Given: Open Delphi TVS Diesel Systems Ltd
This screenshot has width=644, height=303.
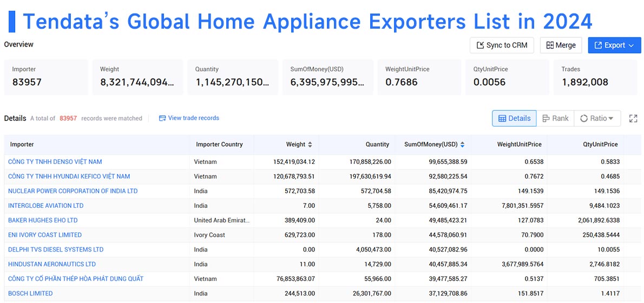Looking at the screenshot, I should [x=56, y=249].
